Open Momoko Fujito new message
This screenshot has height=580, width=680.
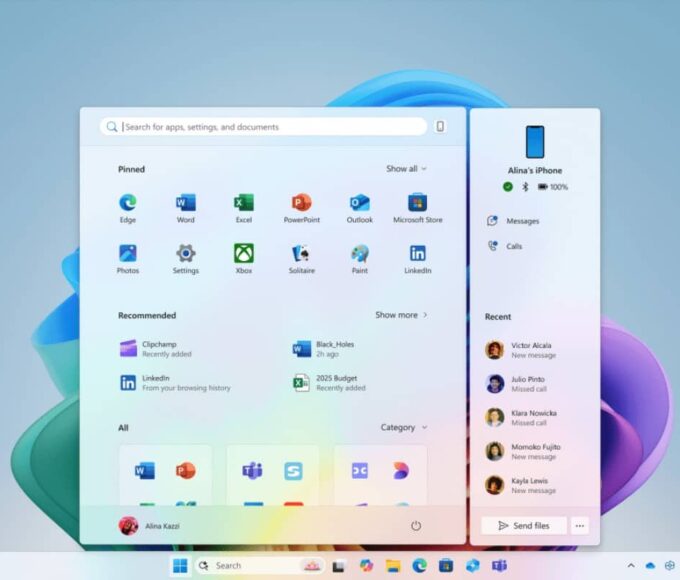pyautogui.click(x=523, y=452)
